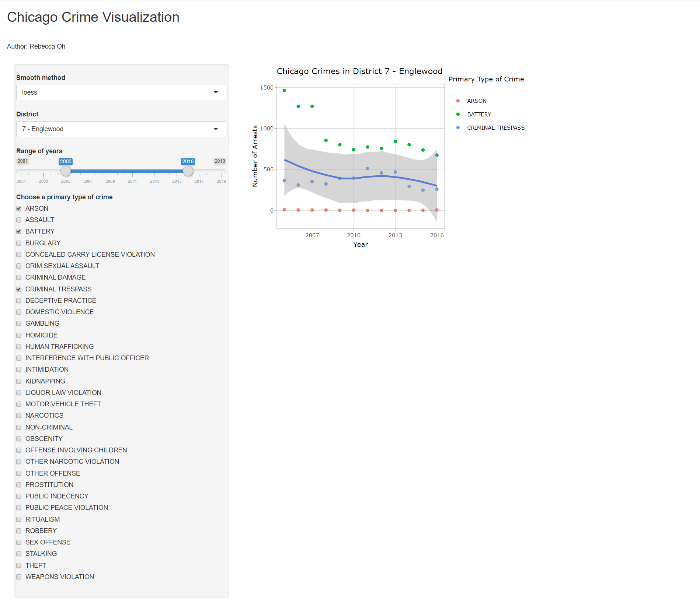Click 'Choose a primary type of crime' label
The image size is (700, 606).
point(64,197)
